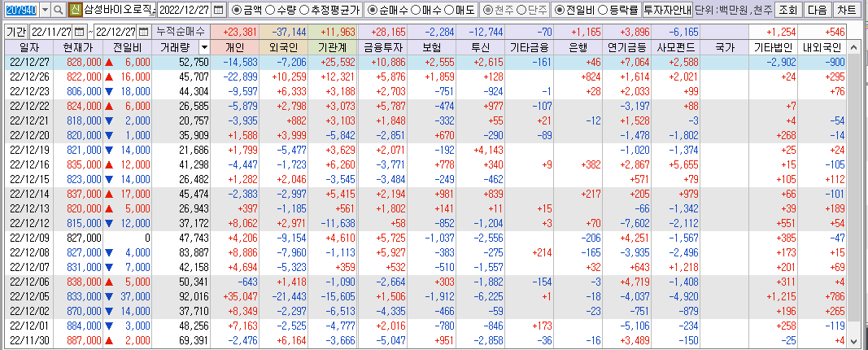Click the 개인 column header

tap(235, 48)
